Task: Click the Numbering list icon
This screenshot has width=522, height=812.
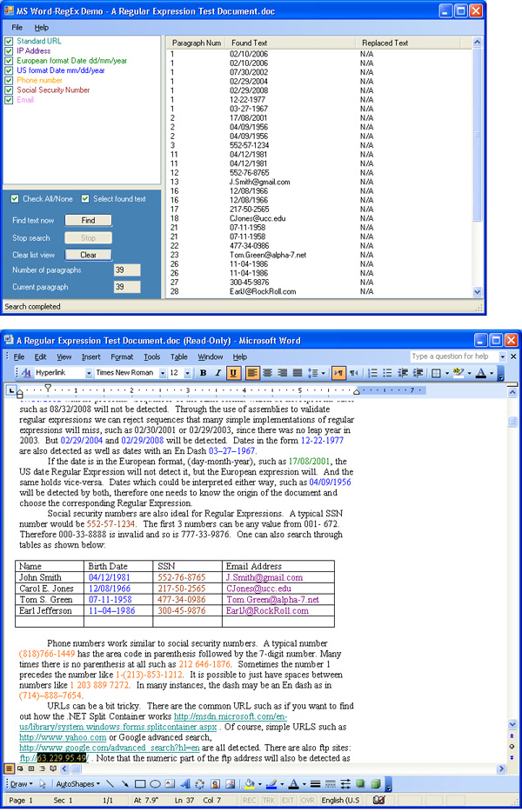Action: (x=372, y=373)
